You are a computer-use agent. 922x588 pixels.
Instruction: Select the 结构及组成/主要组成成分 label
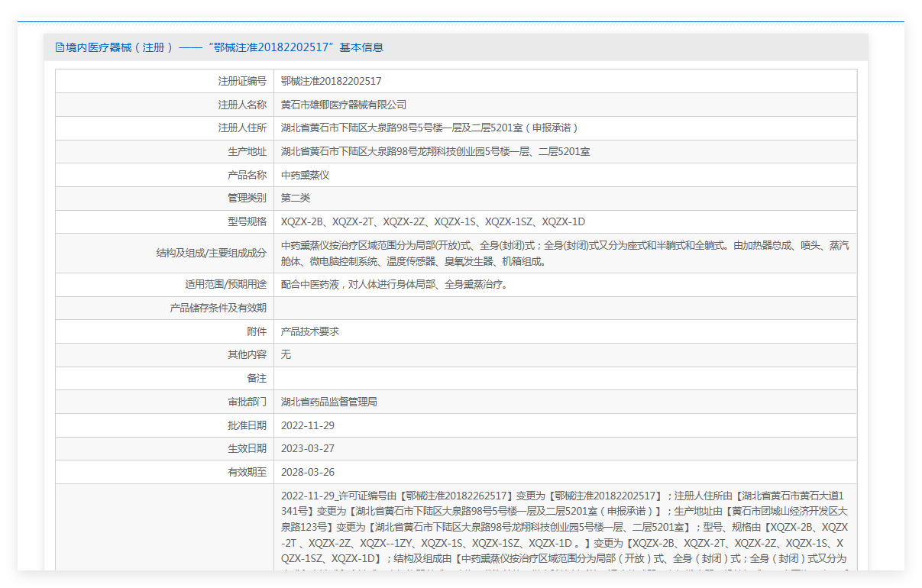(211, 253)
